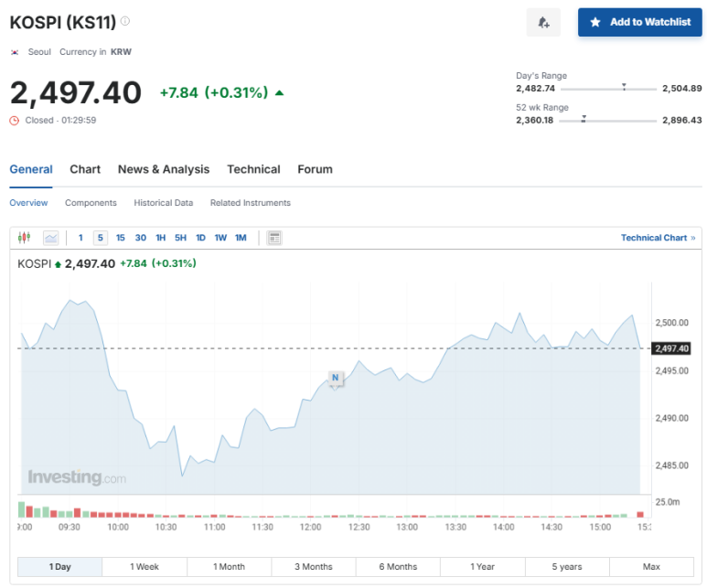Set chart interval to 5H
Screen dimensions: 707x588
click(180, 238)
